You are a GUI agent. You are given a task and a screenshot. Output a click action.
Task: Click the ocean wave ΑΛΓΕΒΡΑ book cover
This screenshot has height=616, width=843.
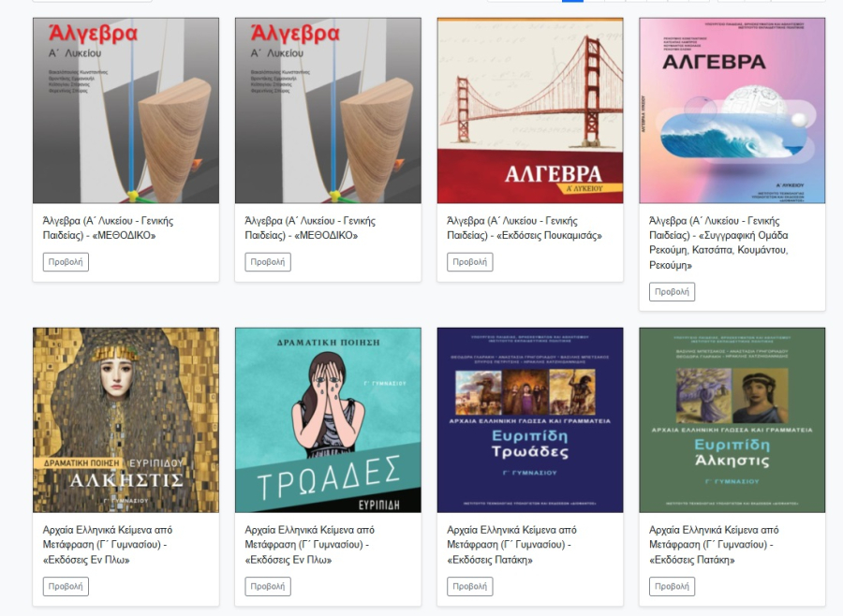coord(732,110)
